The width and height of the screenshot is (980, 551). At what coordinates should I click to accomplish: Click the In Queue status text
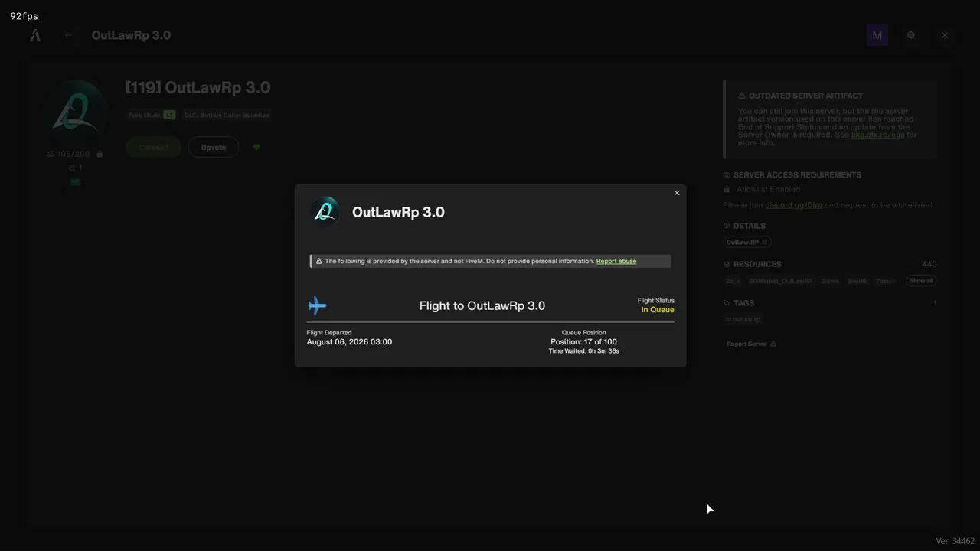[x=658, y=310]
